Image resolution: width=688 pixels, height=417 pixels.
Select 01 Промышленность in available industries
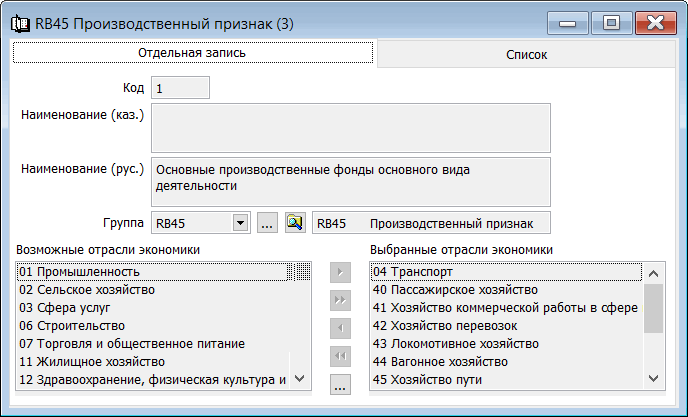point(152,272)
